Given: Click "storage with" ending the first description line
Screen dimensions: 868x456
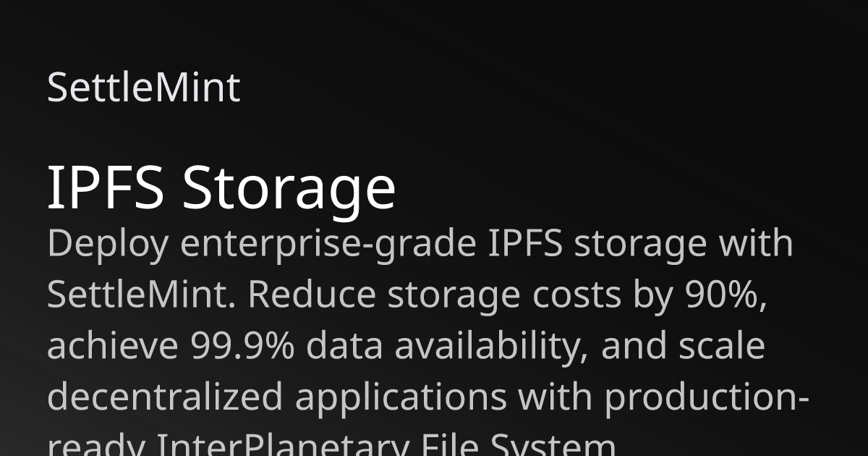Looking at the screenshot, I should coord(684,246).
